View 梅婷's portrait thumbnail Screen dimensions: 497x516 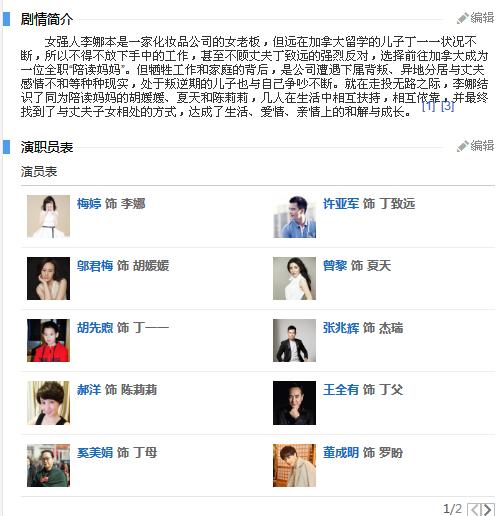coord(48,216)
